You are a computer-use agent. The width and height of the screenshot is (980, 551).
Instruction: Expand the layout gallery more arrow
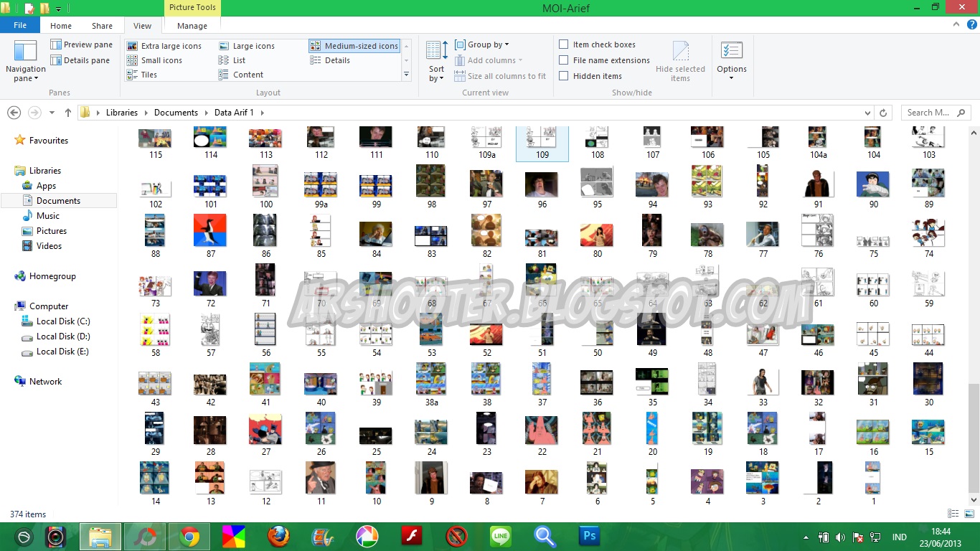pyautogui.click(x=406, y=75)
